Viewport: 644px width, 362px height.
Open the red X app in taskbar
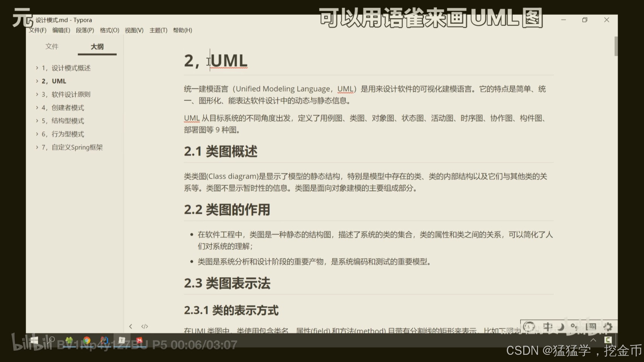tap(140, 341)
